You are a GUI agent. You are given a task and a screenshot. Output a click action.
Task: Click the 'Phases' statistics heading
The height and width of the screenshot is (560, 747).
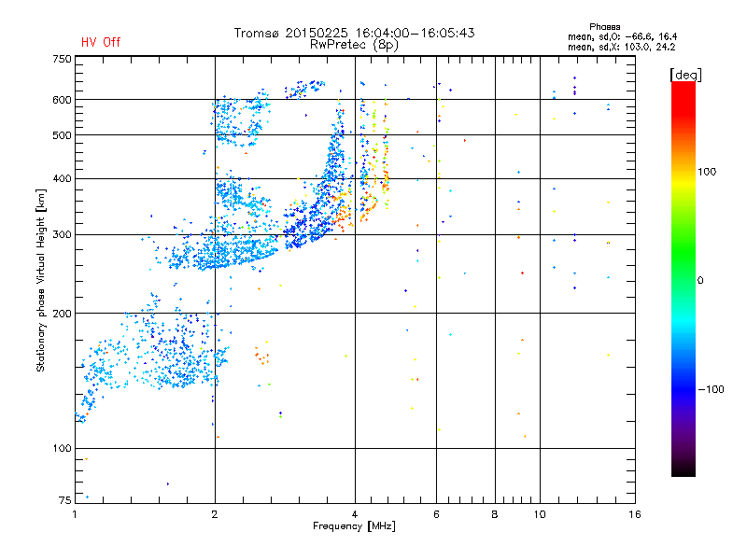coord(604,27)
